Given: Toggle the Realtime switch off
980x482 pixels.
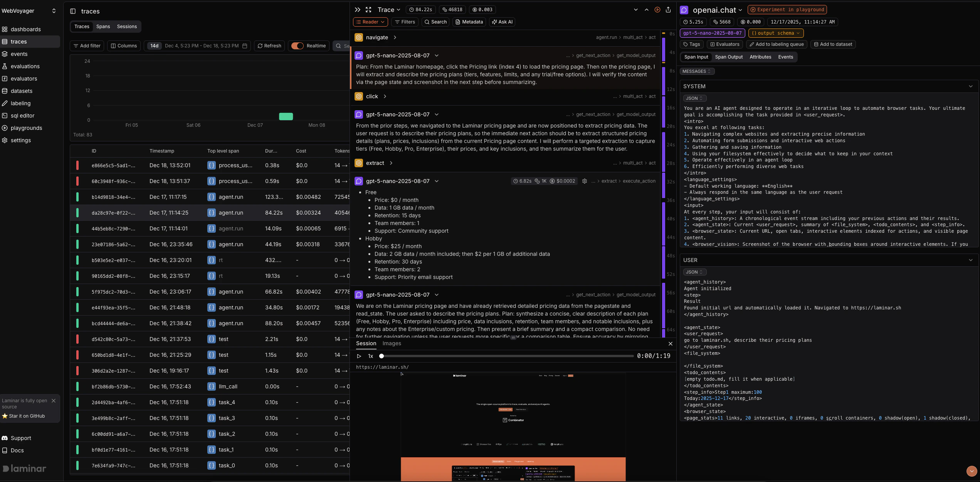Looking at the screenshot, I should tap(297, 46).
